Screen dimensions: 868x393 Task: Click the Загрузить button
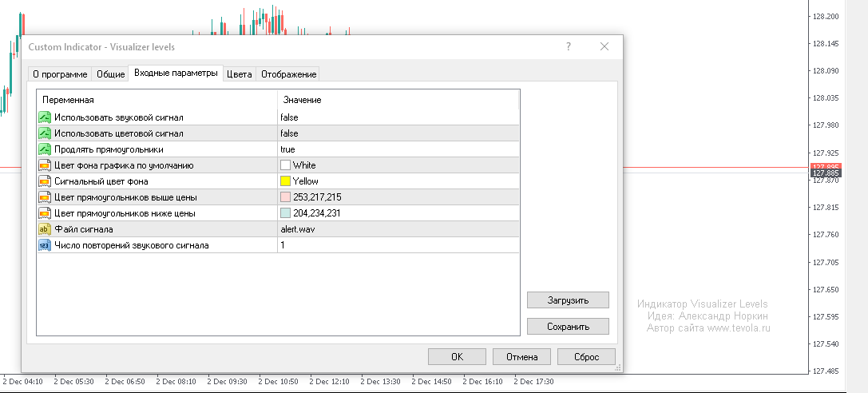point(568,300)
